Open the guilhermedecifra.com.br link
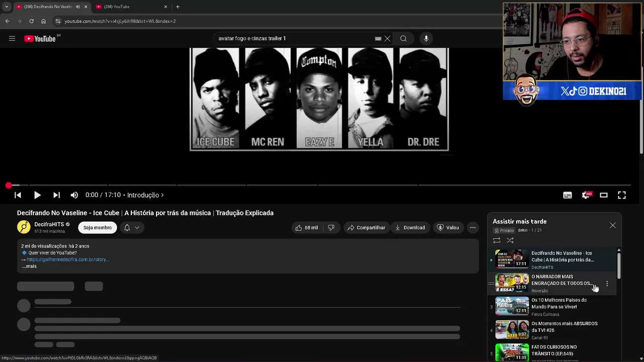 click(x=68, y=259)
